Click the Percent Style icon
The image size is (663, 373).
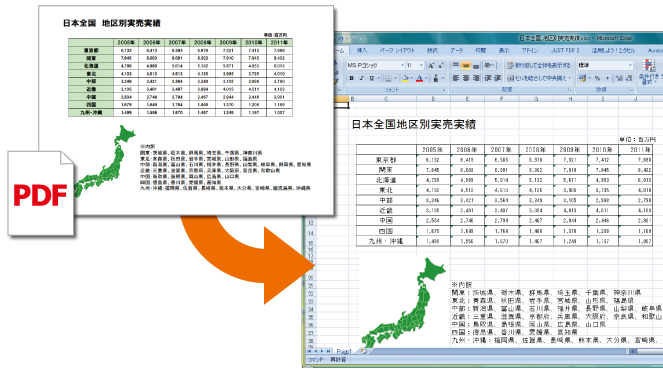[597, 78]
